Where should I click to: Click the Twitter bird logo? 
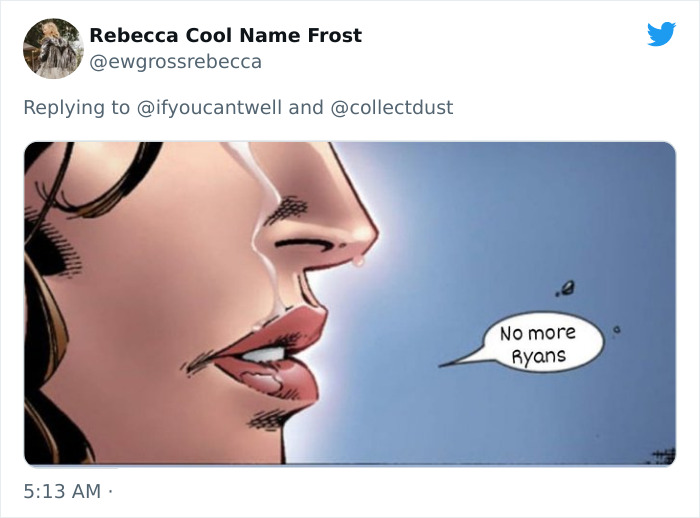[x=661, y=35]
